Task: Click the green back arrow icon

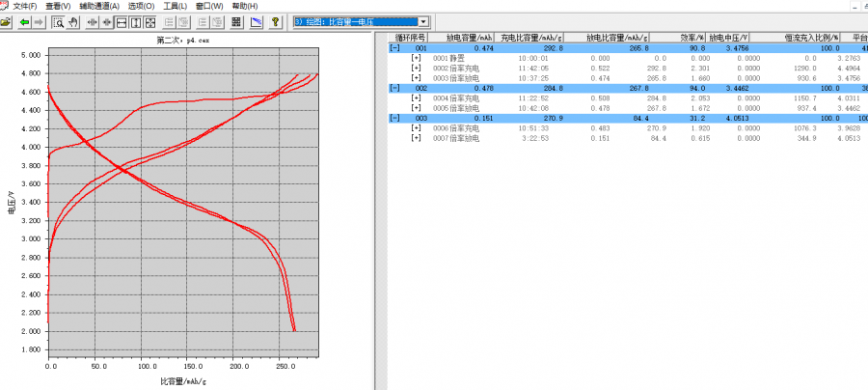Action: (x=22, y=21)
